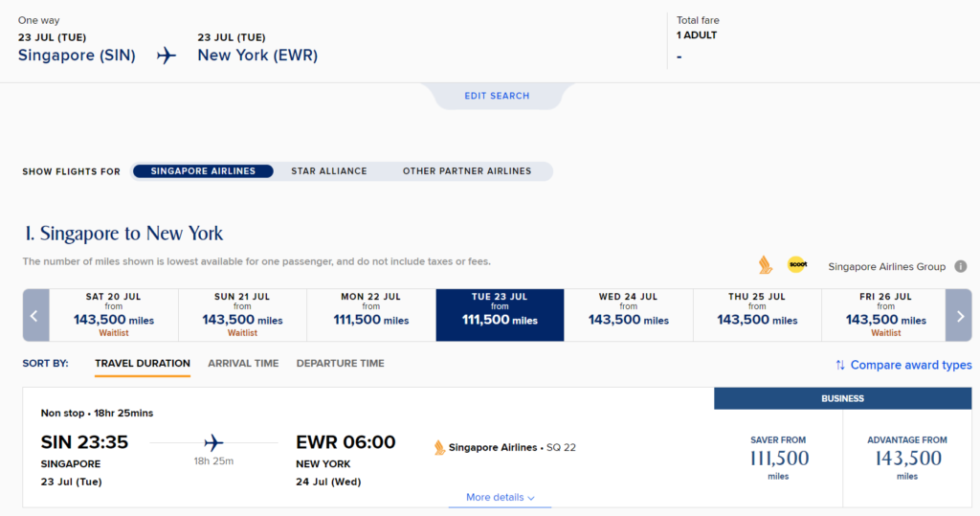Select Mon 22 Jul date option
Viewport: 980px width, 516px height.
(371, 314)
